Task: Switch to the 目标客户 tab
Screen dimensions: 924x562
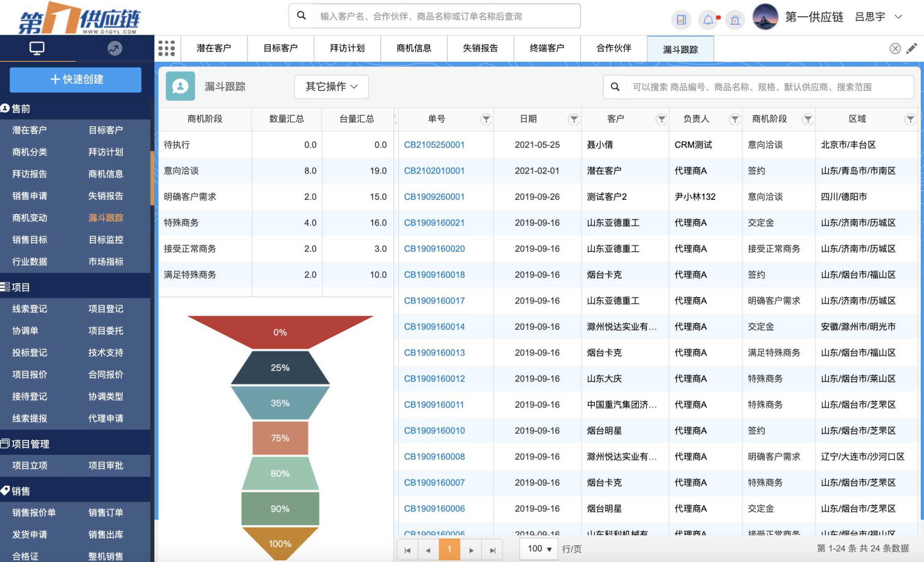Action: click(281, 48)
